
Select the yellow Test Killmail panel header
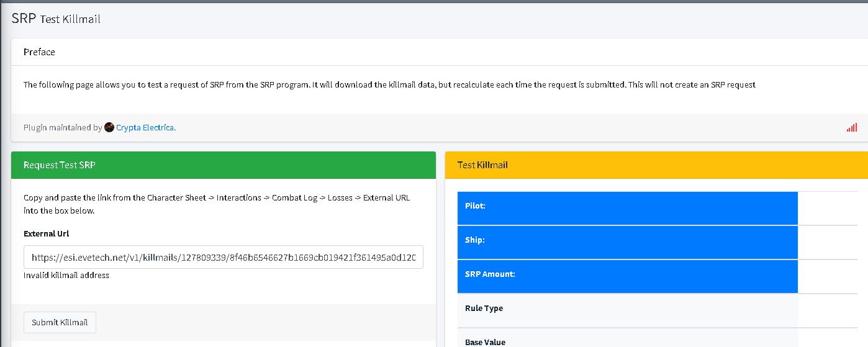[x=656, y=165]
